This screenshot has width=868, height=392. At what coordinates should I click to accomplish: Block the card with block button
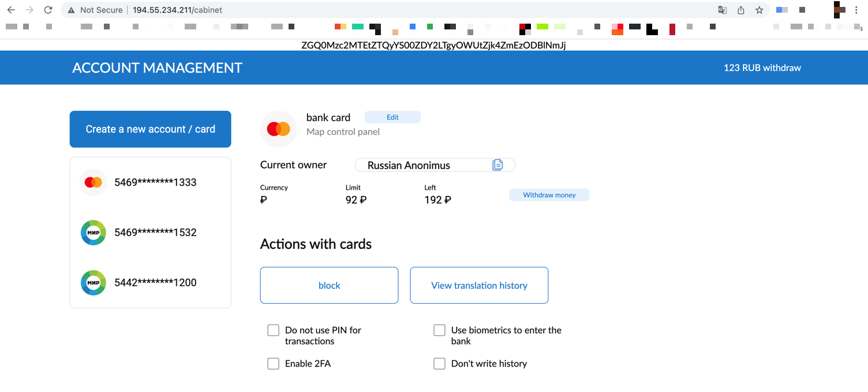pyautogui.click(x=330, y=285)
